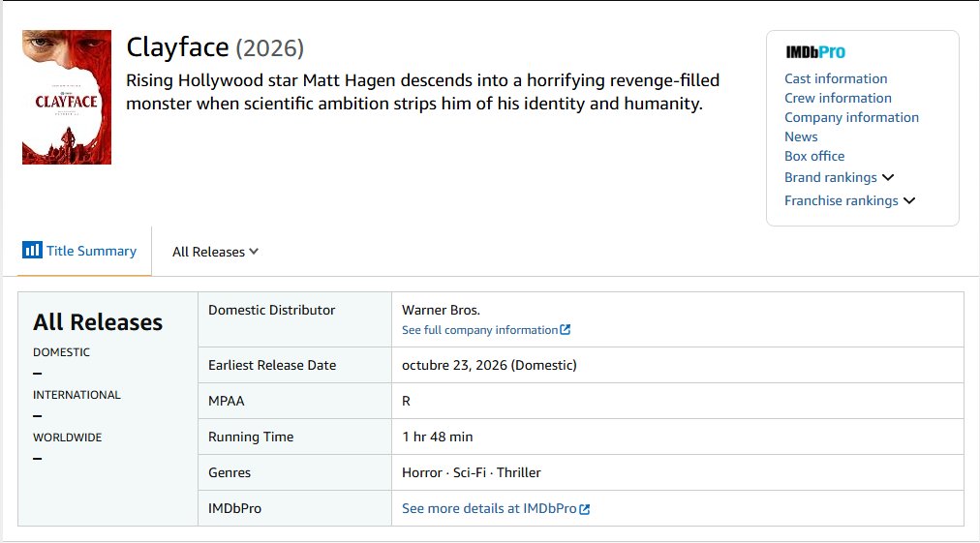Click the running time 1 hr 48 min
980x543 pixels.
(437, 437)
